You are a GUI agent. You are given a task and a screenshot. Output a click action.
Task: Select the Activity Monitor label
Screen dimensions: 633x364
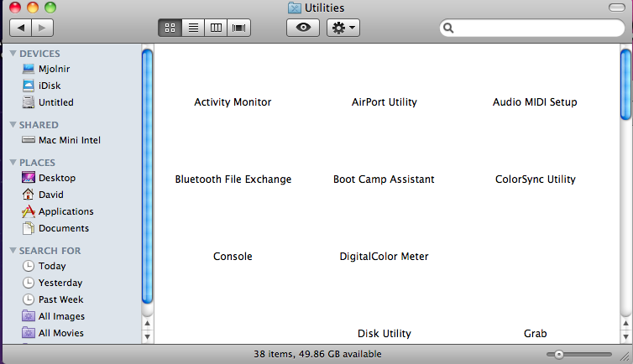click(233, 102)
